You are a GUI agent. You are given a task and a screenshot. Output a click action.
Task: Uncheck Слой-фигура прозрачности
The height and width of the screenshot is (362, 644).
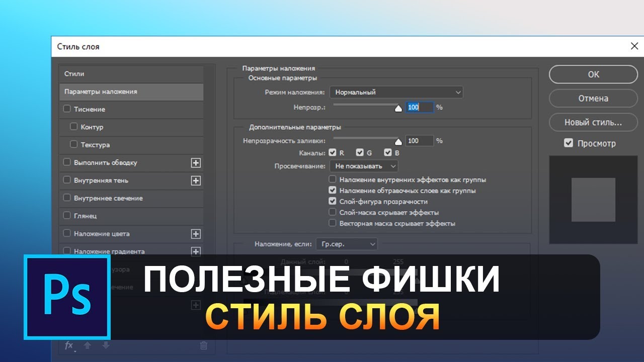click(333, 201)
